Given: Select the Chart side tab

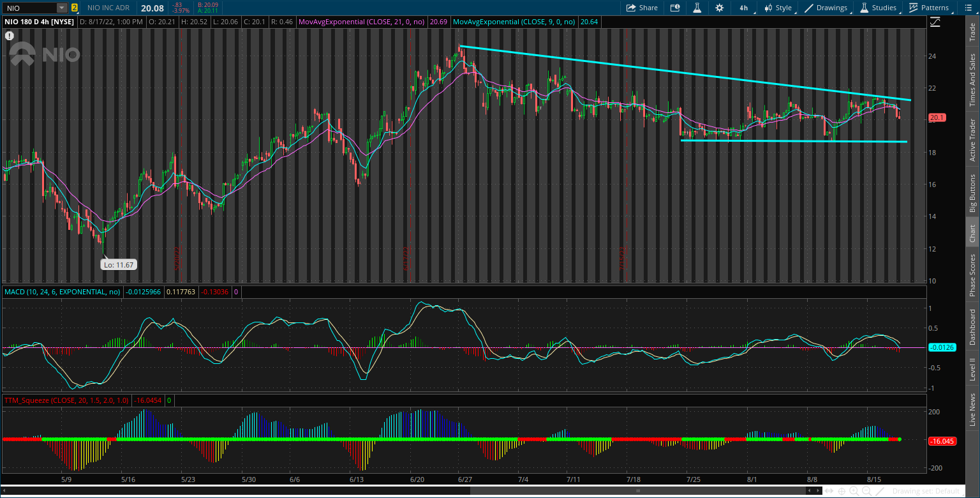Looking at the screenshot, I should (972, 234).
